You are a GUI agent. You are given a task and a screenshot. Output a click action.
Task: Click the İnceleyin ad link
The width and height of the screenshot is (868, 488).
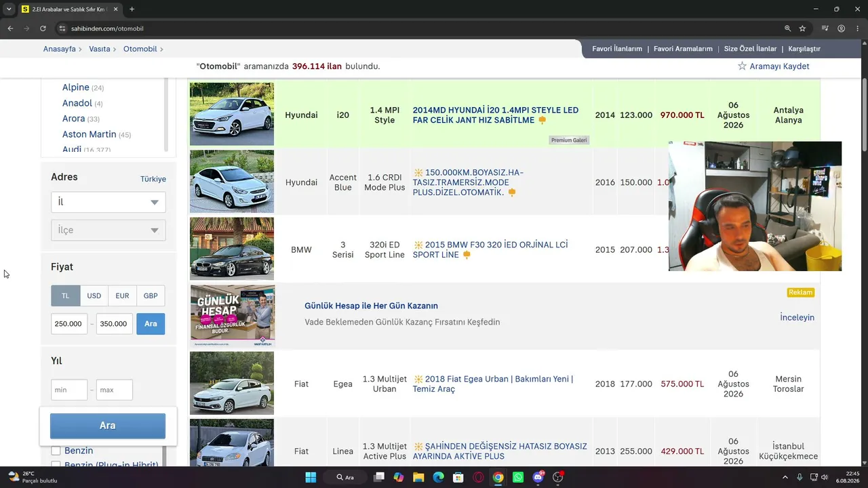point(797,317)
